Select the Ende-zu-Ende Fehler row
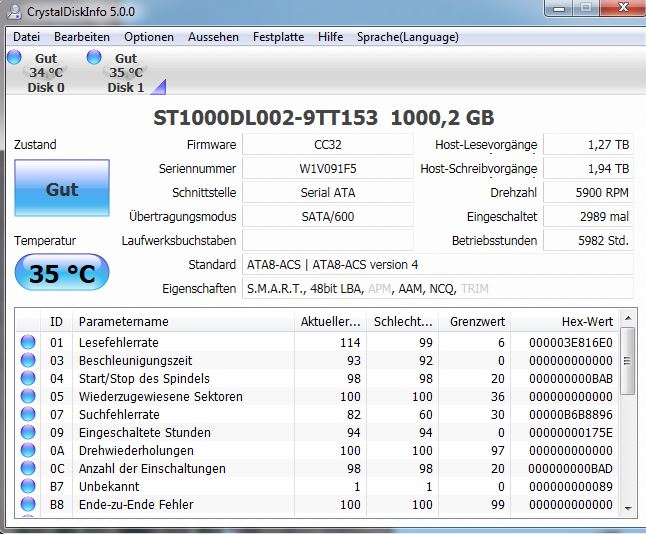The width and height of the screenshot is (646, 534). click(317, 504)
